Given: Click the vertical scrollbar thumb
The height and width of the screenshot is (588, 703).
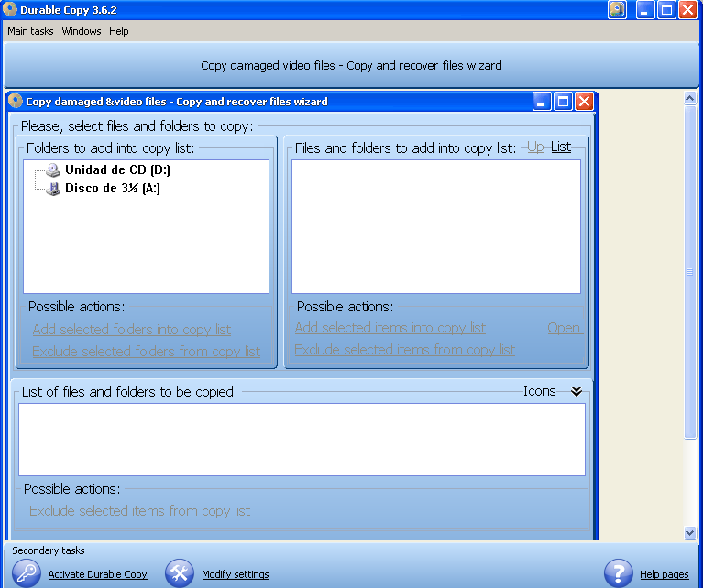Looking at the screenshot, I should point(689,272).
